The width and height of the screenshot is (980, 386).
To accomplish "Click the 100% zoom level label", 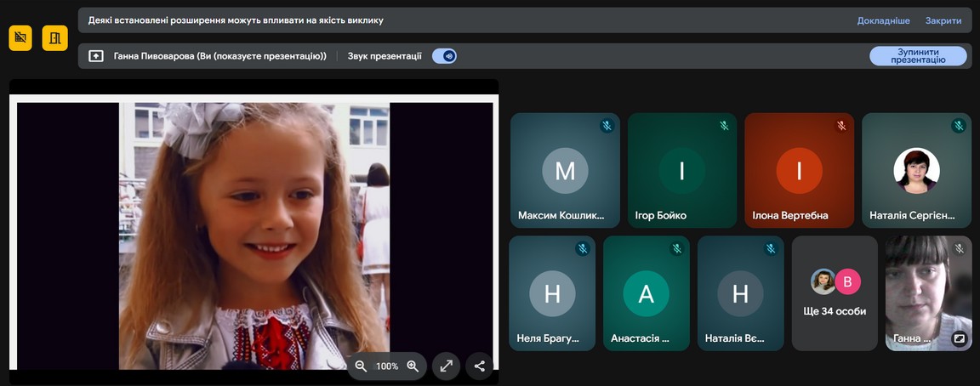I will [x=387, y=366].
